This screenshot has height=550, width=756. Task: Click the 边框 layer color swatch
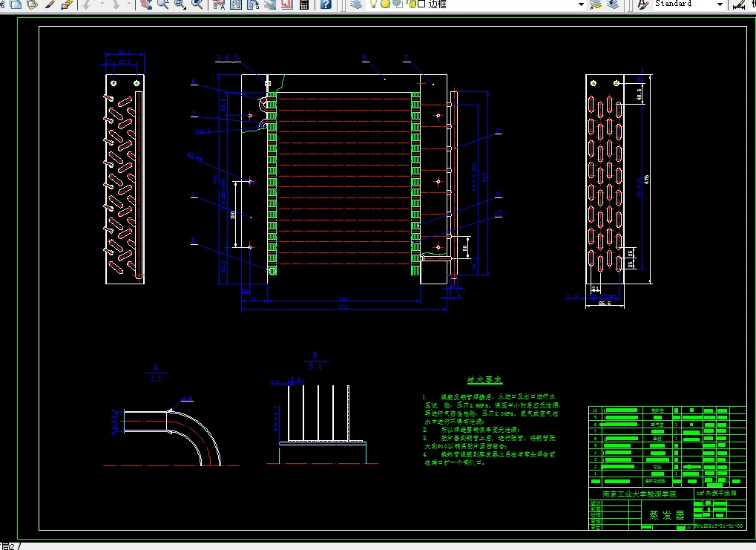click(x=421, y=4)
